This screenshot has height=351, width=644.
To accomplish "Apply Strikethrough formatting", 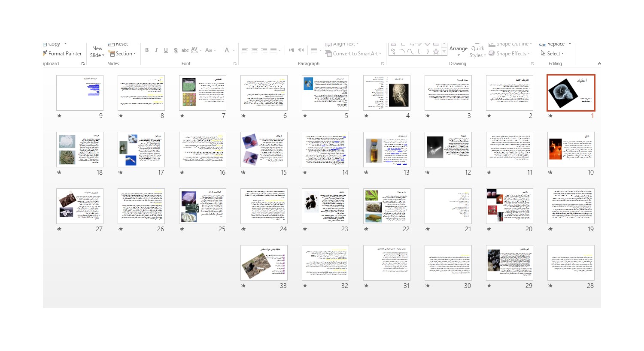I will point(185,50).
